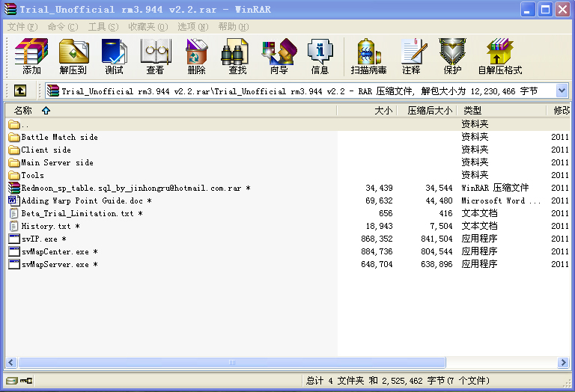Open the 收藏夹(O) menu
The image size is (575, 392).
pos(147,27)
